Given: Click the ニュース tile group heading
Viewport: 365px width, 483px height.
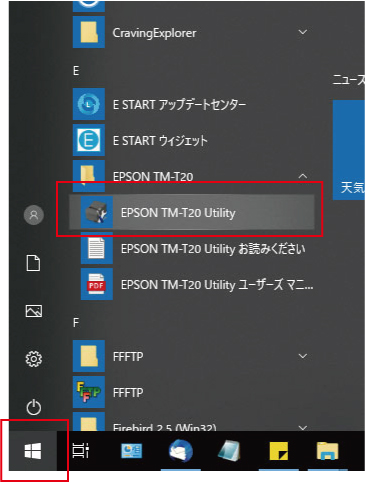Looking at the screenshot, I should tap(349, 80).
